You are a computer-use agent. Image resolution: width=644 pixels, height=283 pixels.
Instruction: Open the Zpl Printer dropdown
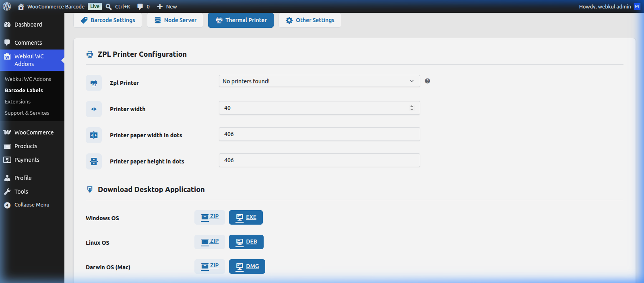pyautogui.click(x=319, y=81)
